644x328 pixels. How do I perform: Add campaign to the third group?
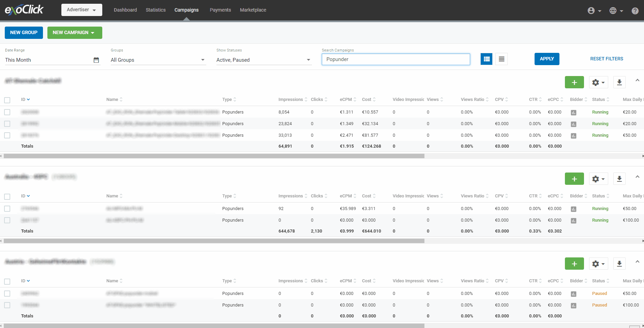[574, 264]
